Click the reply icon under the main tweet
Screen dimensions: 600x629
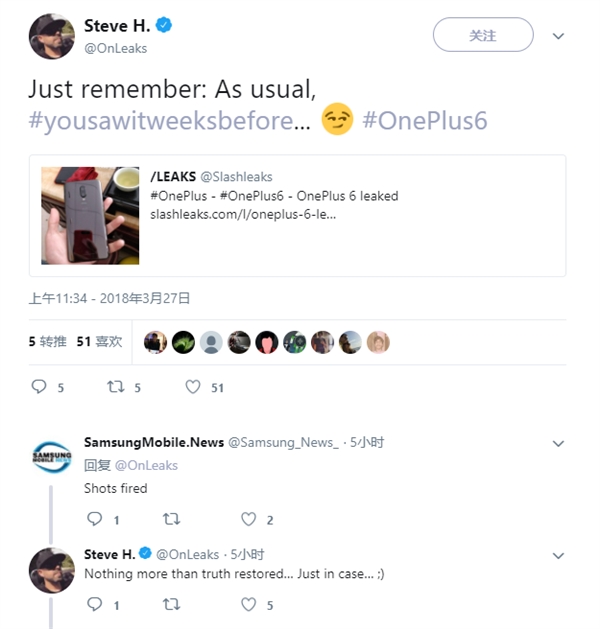(x=40, y=387)
